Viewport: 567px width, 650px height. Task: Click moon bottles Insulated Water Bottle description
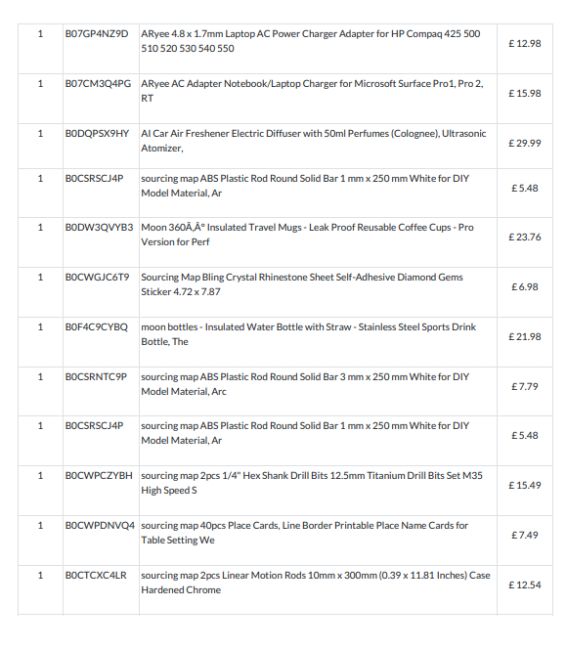coord(308,334)
